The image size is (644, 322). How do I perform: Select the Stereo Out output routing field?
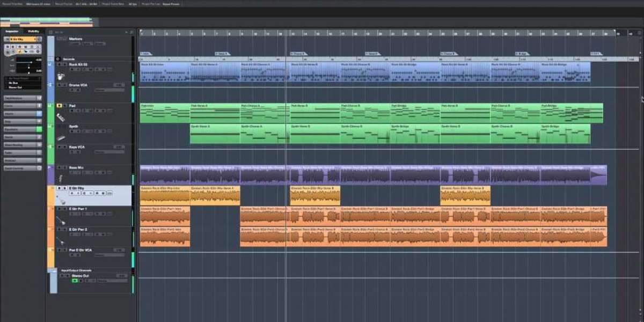pos(21,87)
